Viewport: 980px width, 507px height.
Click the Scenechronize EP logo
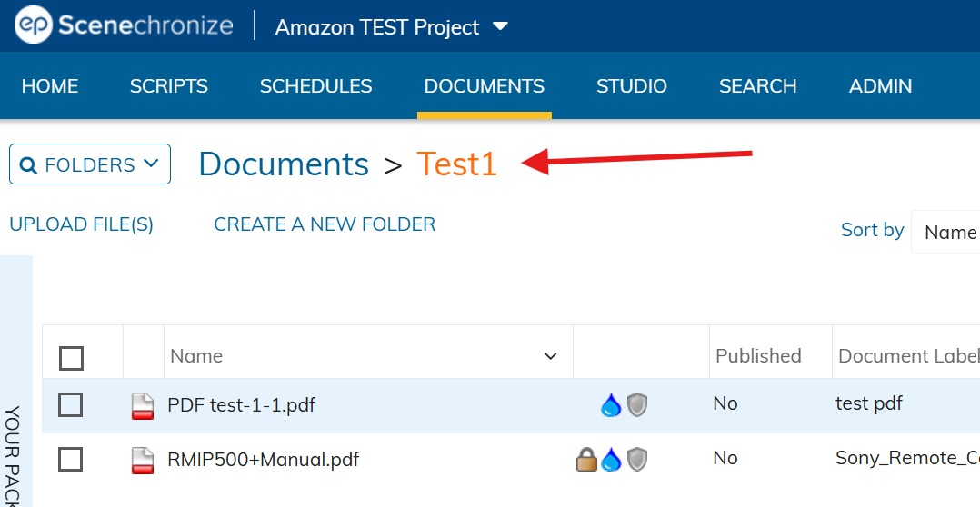[33, 25]
